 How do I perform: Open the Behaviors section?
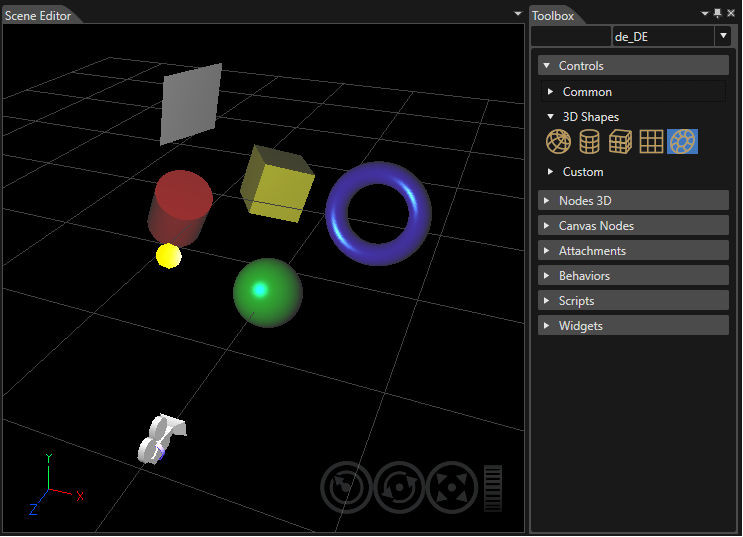(634, 275)
